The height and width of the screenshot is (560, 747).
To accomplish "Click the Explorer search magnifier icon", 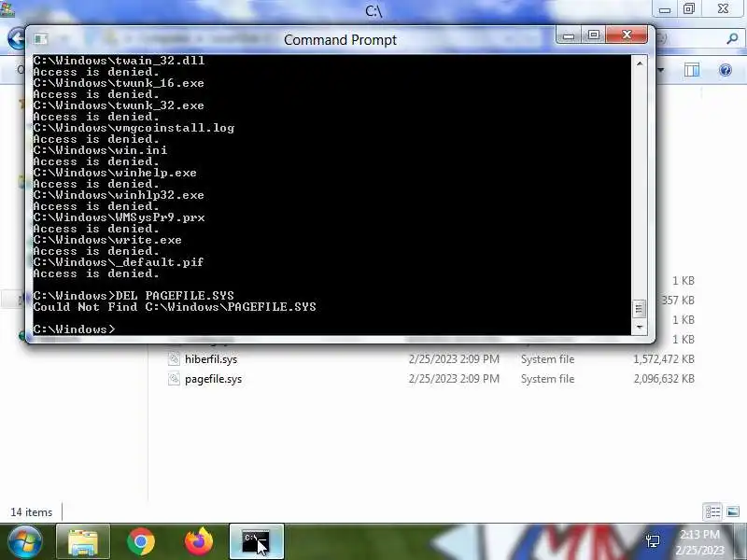I will (732, 38).
